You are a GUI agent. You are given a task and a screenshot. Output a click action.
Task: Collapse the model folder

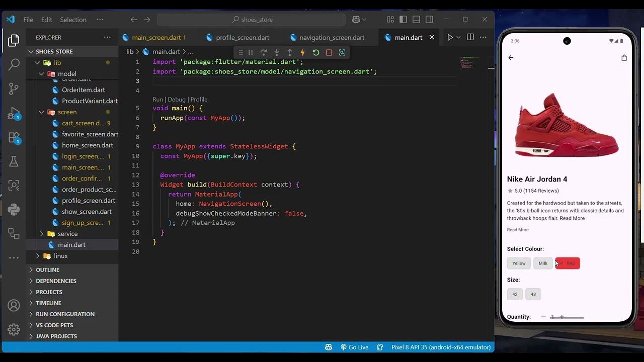point(67,74)
